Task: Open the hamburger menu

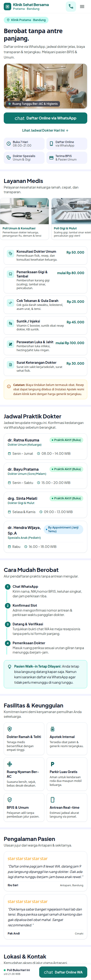Action: pyautogui.click(x=82, y=7)
